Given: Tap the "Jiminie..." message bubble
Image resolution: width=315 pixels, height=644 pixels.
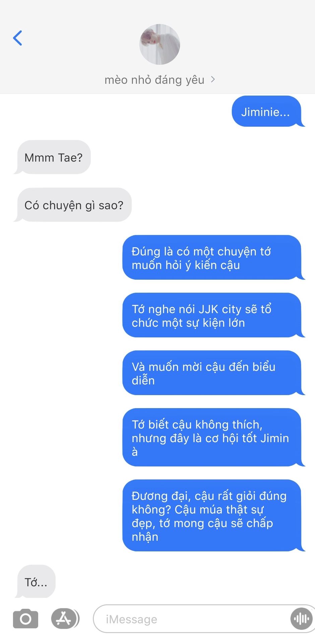Looking at the screenshot, I should [x=267, y=111].
